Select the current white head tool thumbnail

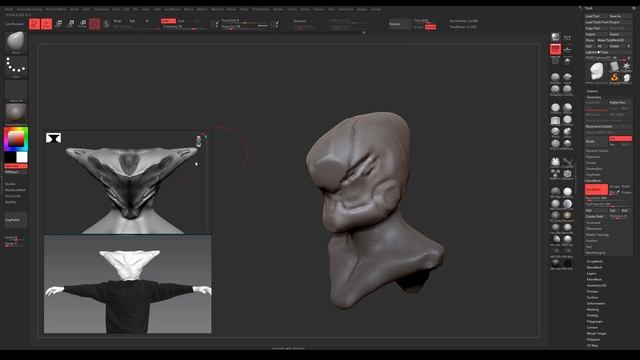pyautogui.click(x=597, y=72)
